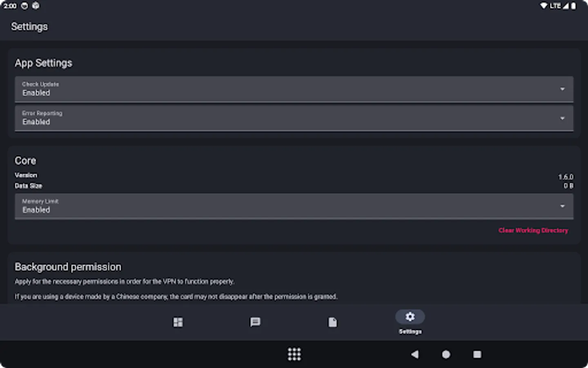Click Clear Working Directory

533,230
